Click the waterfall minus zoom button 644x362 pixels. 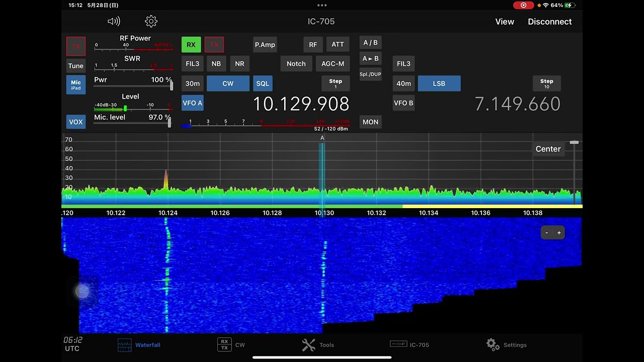(x=547, y=233)
